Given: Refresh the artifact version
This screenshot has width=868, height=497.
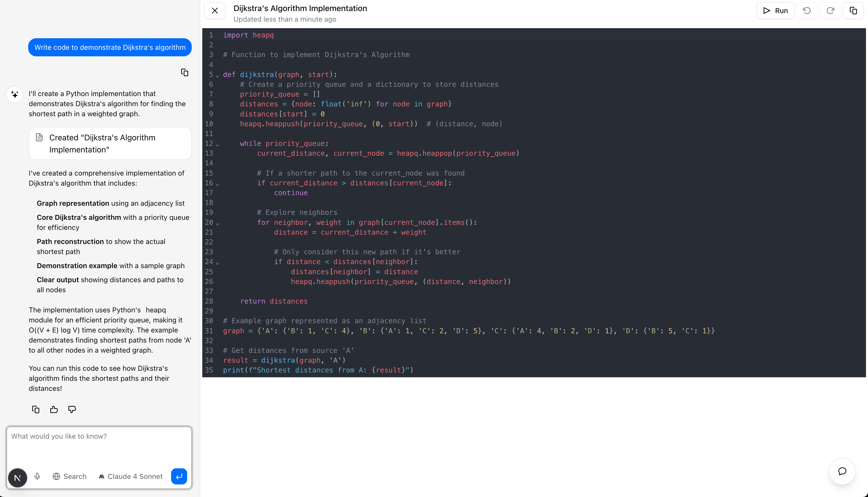Looking at the screenshot, I should click(x=830, y=10).
